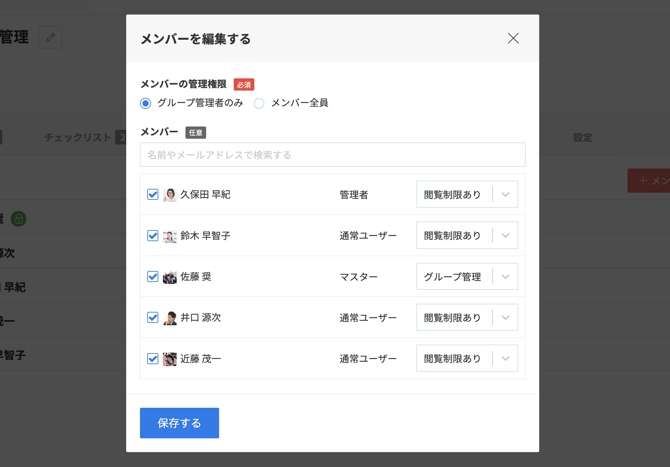Viewport: 670px width, 467px height.
Task: Switch to チェックリスト tab in background
Action: pos(77,138)
